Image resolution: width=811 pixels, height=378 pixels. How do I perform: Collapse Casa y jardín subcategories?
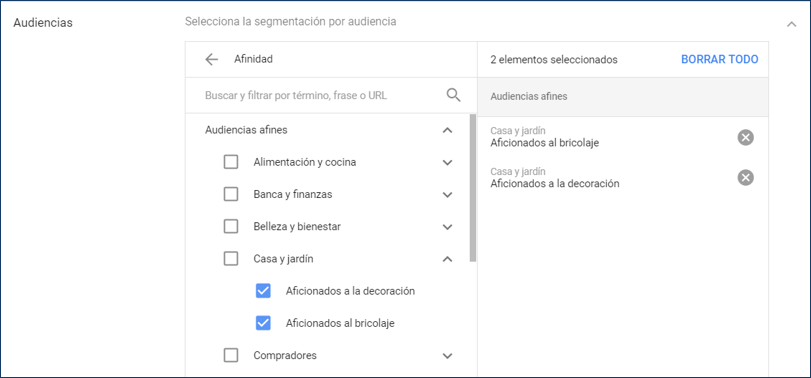448,259
